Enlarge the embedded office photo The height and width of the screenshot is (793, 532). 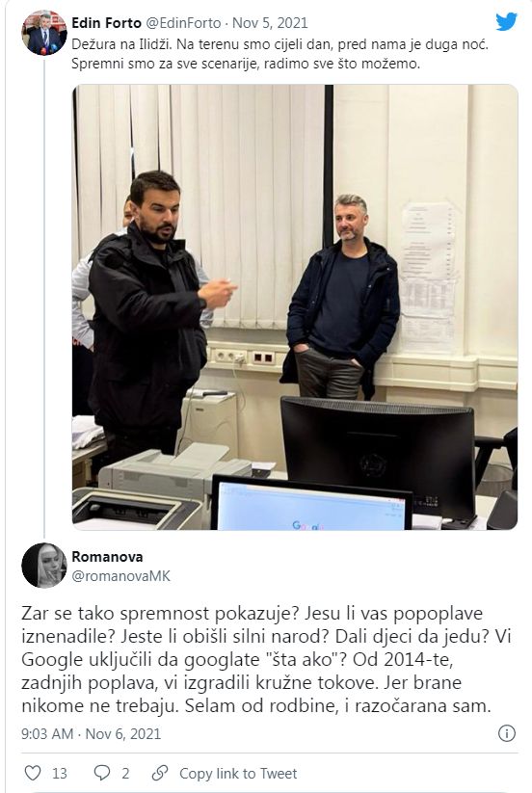295,307
